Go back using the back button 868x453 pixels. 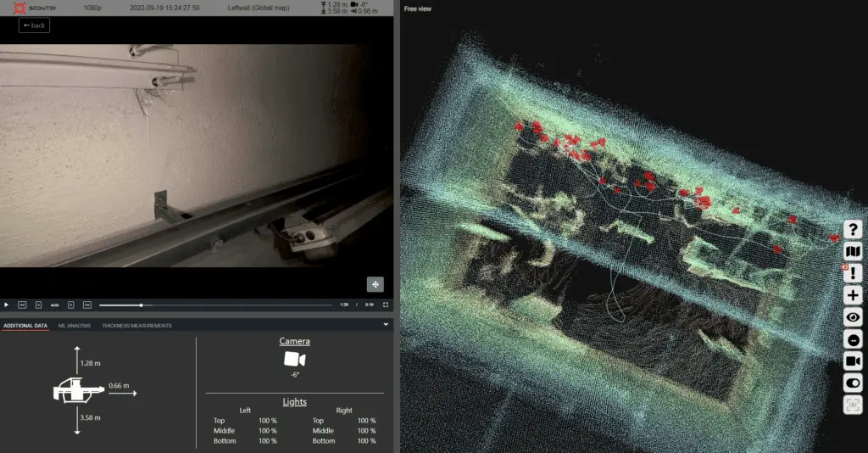[34, 25]
